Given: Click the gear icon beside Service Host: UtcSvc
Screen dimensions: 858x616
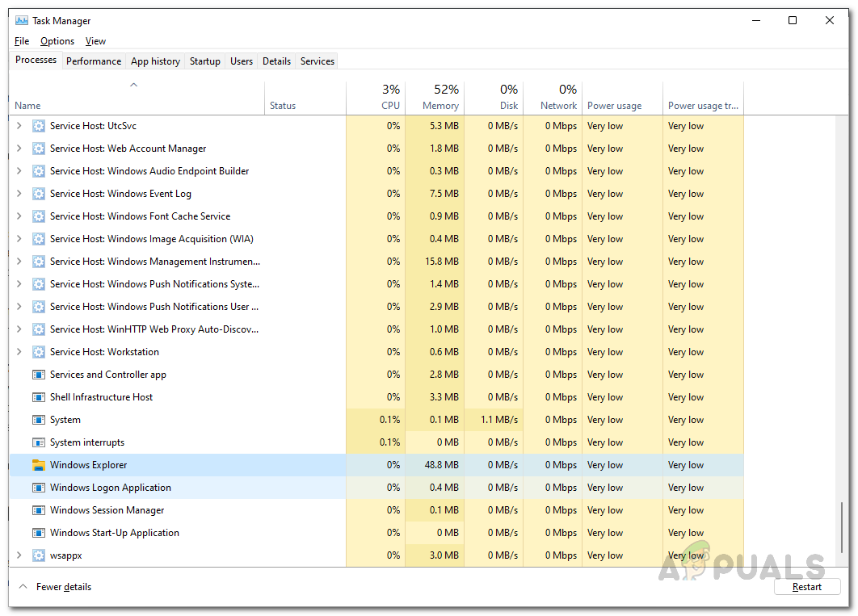Looking at the screenshot, I should tap(39, 126).
